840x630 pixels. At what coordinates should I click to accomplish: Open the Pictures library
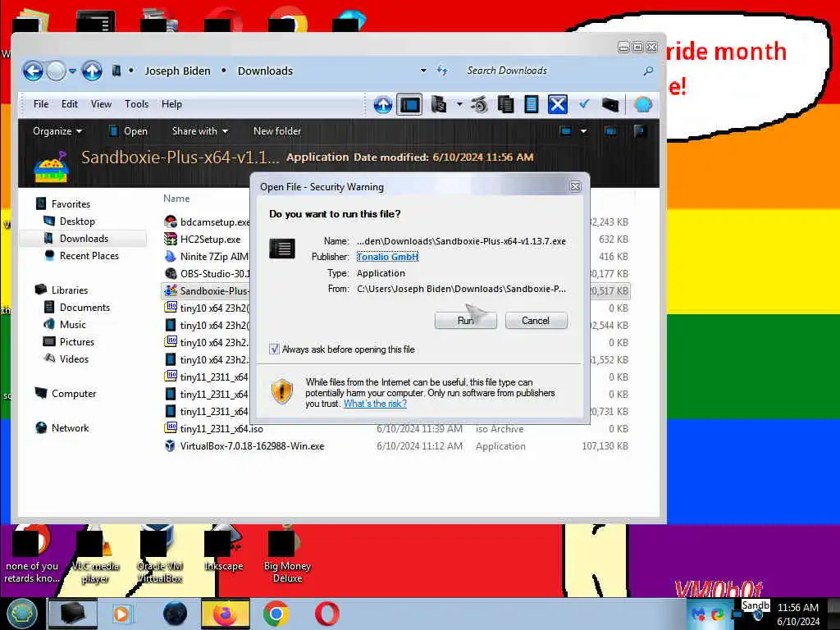(76, 341)
